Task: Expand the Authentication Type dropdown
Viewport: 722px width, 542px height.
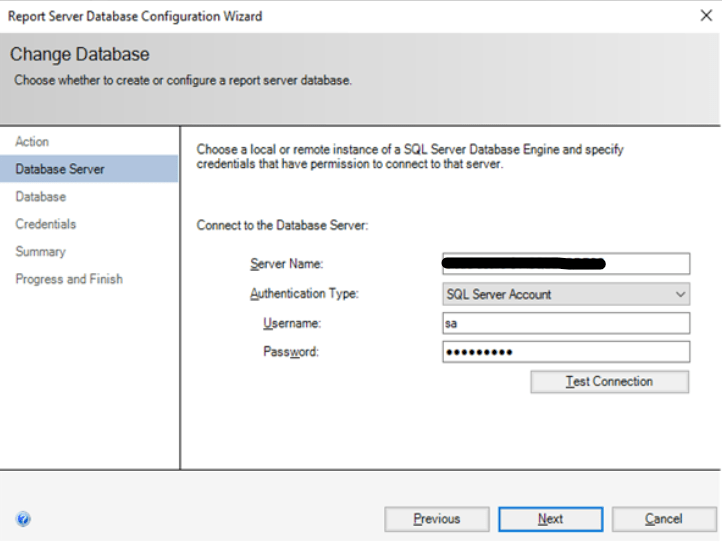Action: coord(566,294)
